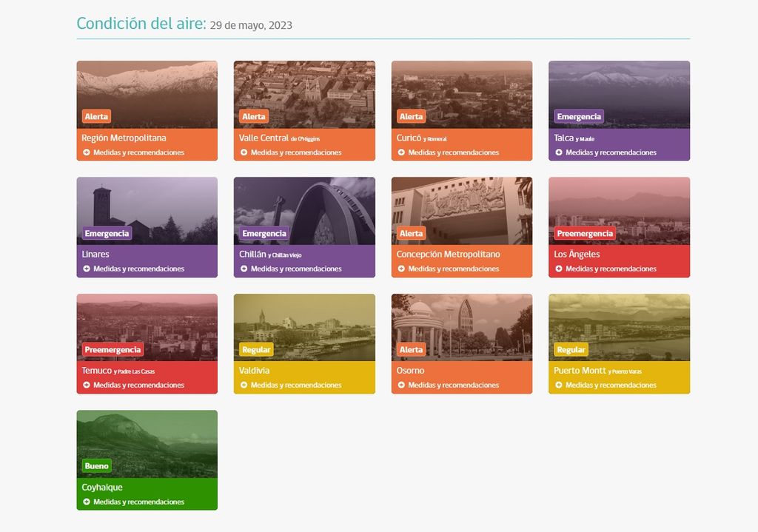The image size is (758, 532).
Task: Expand Medidas y recomendaciones for Temuco
Action: coord(134,385)
